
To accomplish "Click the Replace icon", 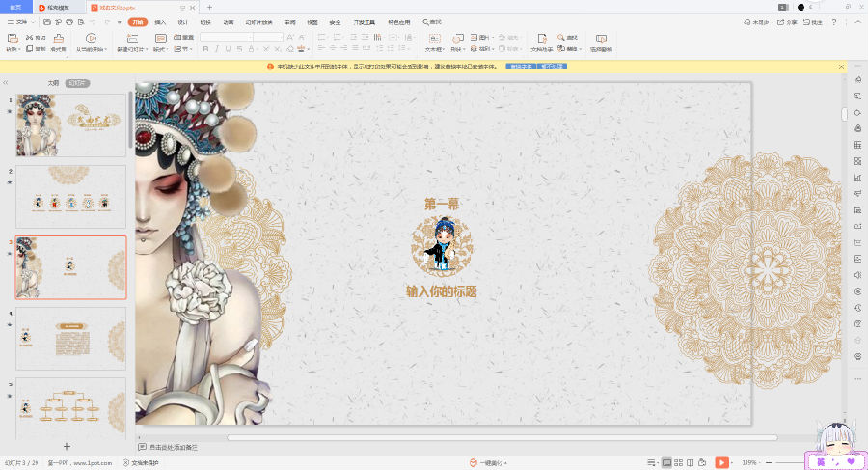I will 560,49.
